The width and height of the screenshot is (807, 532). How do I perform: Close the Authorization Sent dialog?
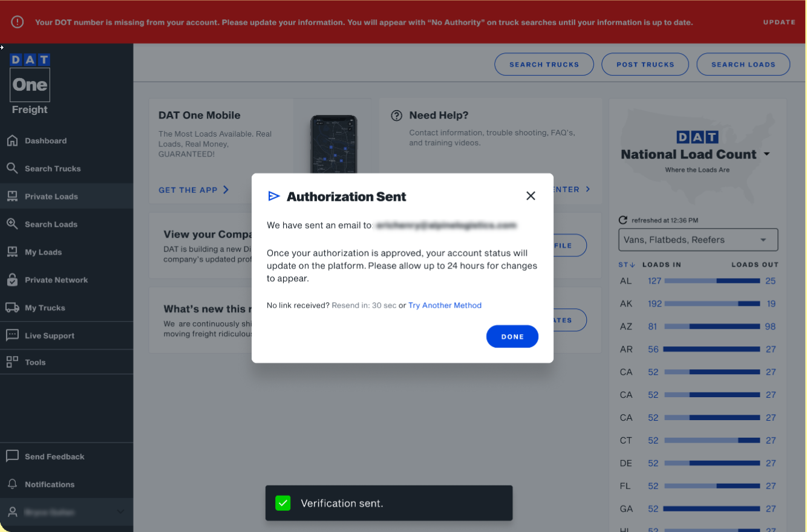point(531,196)
